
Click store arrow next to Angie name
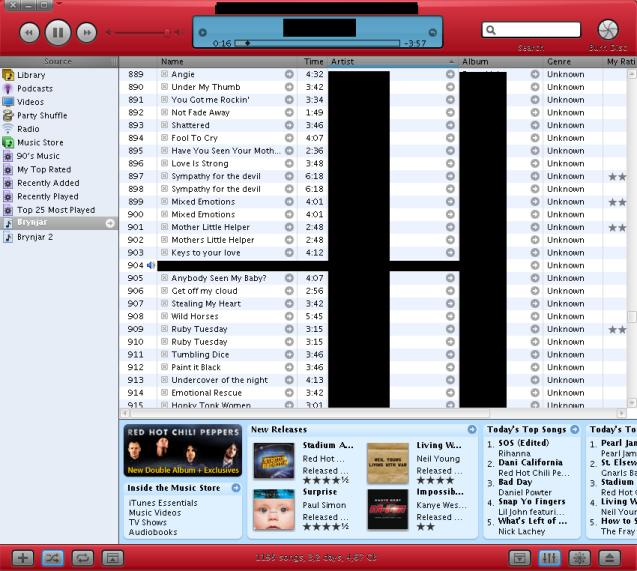(x=289, y=74)
